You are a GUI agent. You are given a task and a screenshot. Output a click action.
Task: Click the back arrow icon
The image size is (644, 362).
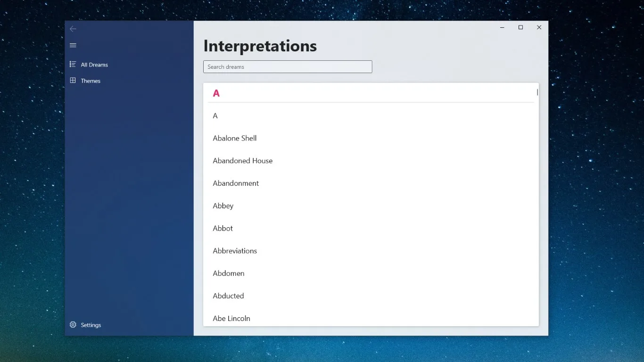pyautogui.click(x=73, y=29)
